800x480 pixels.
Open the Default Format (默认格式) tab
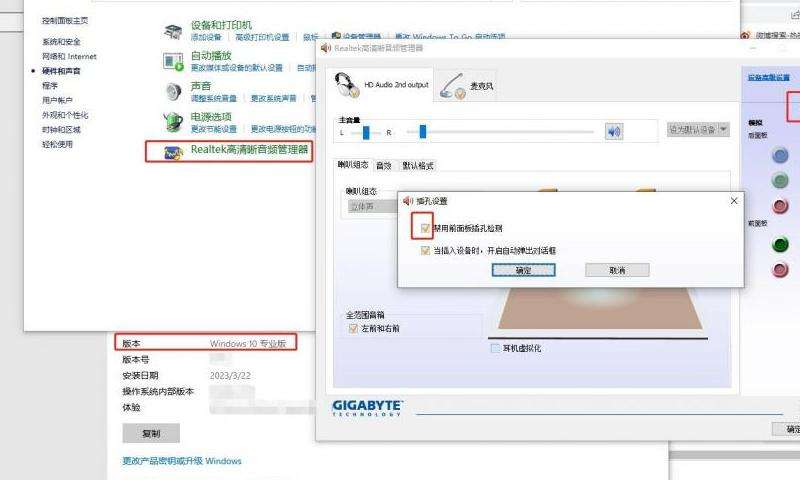point(418,165)
